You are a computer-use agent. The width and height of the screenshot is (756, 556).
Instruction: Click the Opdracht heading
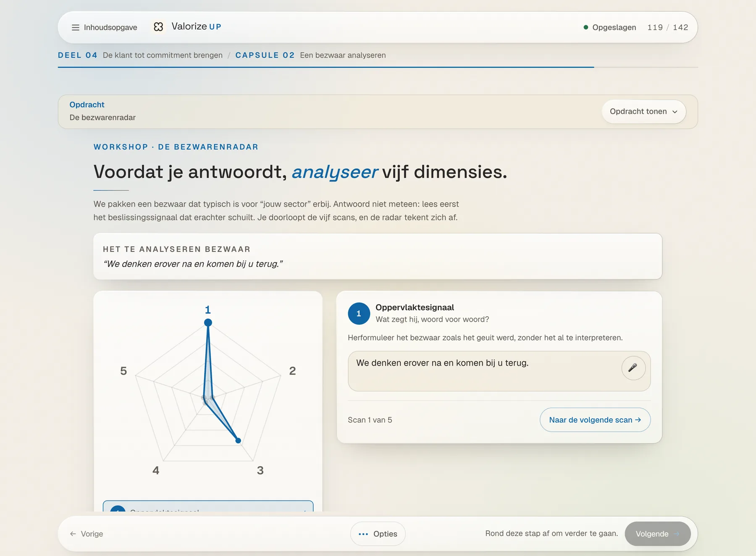(87, 105)
